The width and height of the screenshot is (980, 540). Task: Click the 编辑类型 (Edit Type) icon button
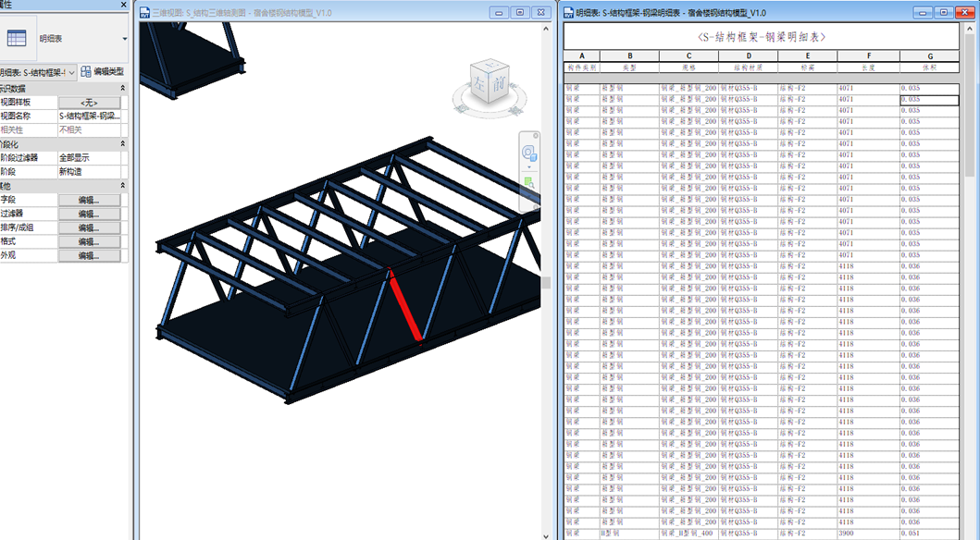point(86,71)
